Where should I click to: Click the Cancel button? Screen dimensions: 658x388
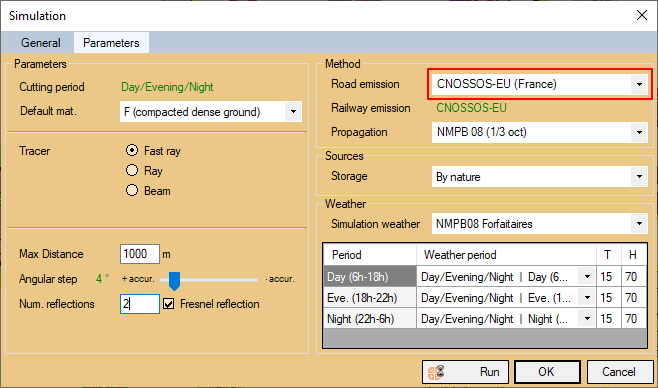coord(619,372)
